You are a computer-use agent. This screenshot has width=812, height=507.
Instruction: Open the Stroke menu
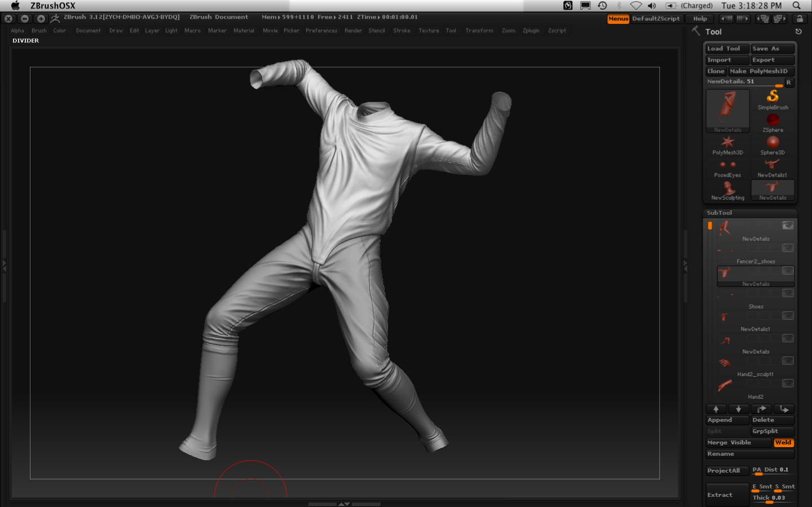coord(401,30)
